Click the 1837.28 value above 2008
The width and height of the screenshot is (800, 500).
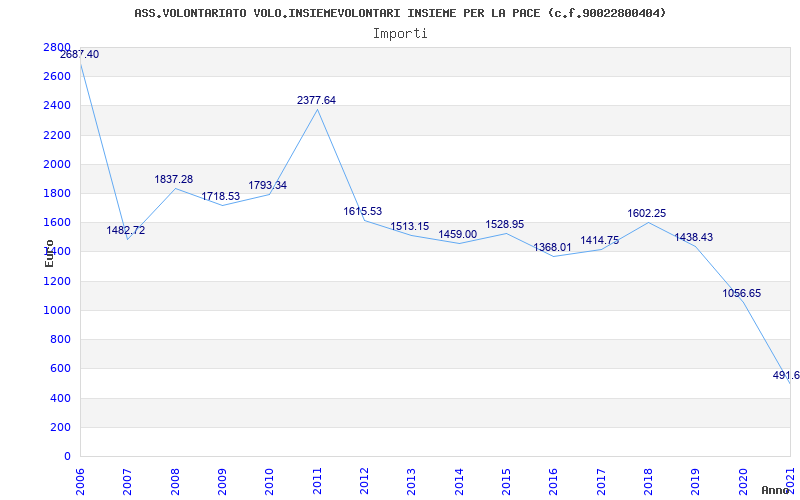click(x=174, y=179)
